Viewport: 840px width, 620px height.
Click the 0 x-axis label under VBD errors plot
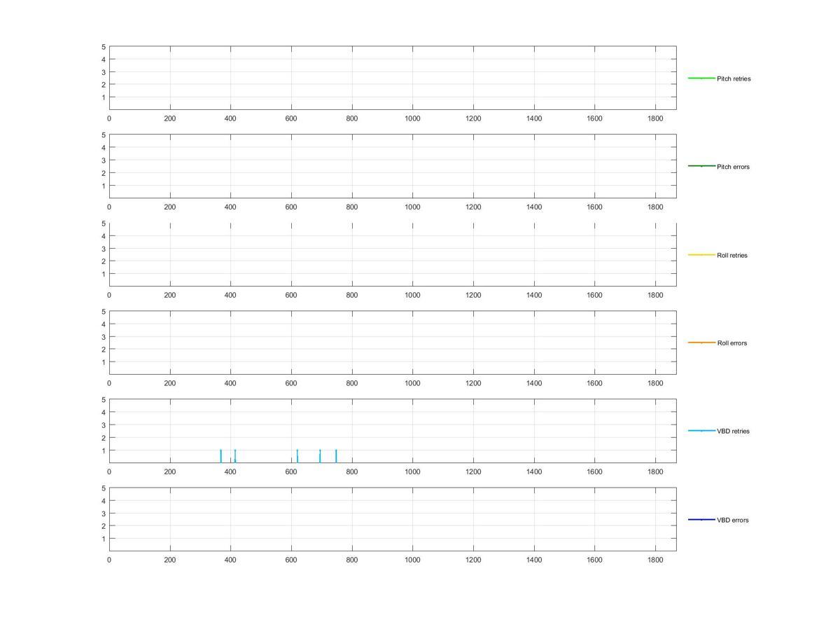click(109, 560)
